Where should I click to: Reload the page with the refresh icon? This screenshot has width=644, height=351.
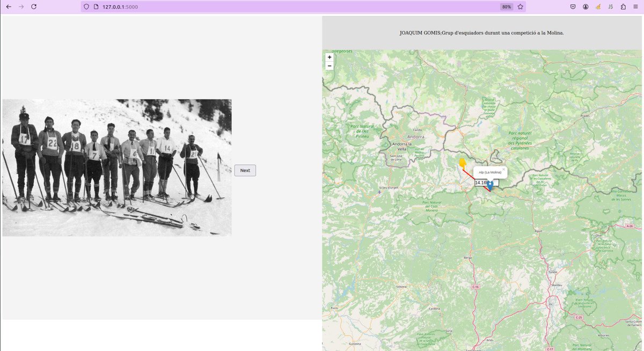click(34, 6)
